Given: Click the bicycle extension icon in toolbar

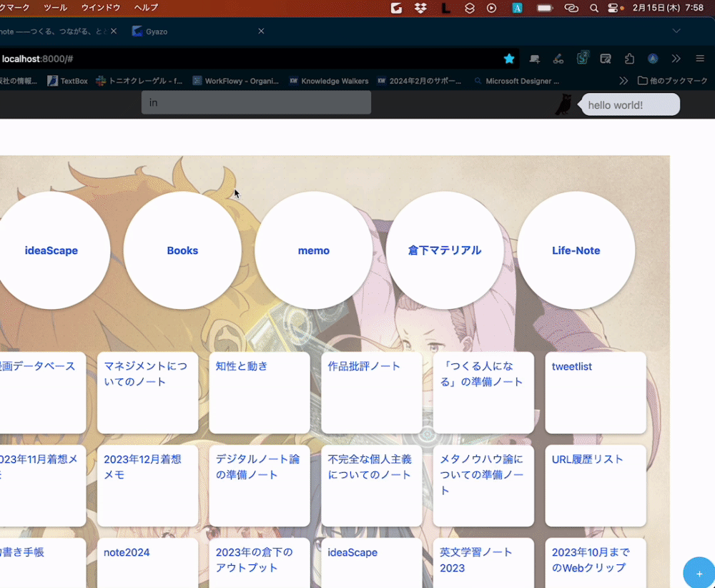Looking at the screenshot, I should pos(558,59).
